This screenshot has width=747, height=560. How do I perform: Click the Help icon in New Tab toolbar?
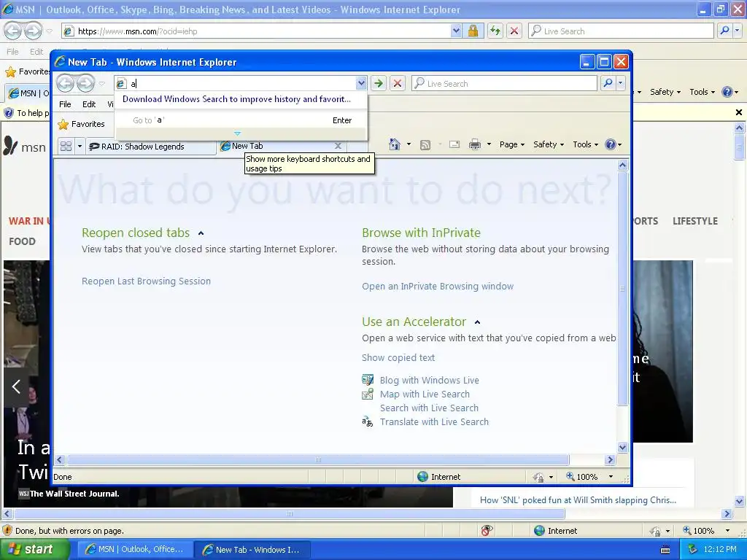click(611, 144)
